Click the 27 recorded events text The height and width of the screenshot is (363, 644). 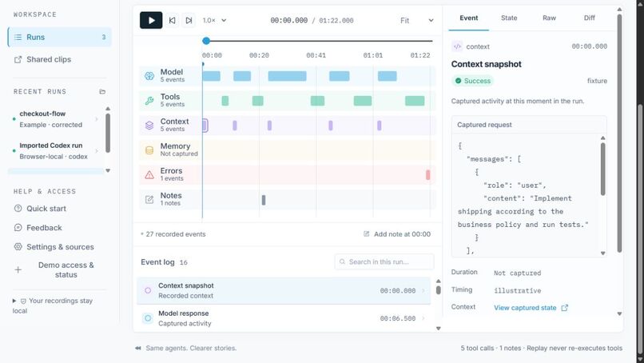175,234
